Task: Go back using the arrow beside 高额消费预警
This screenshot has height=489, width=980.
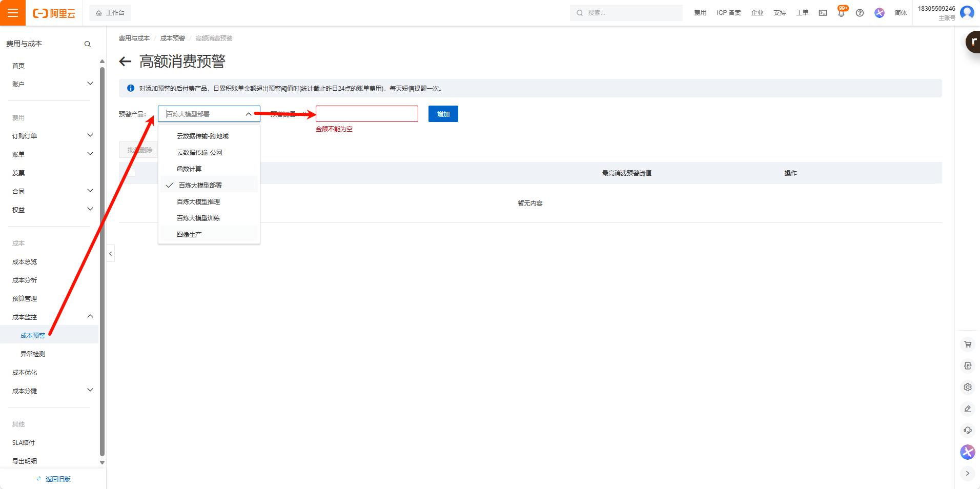Action: pyautogui.click(x=126, y=62)
